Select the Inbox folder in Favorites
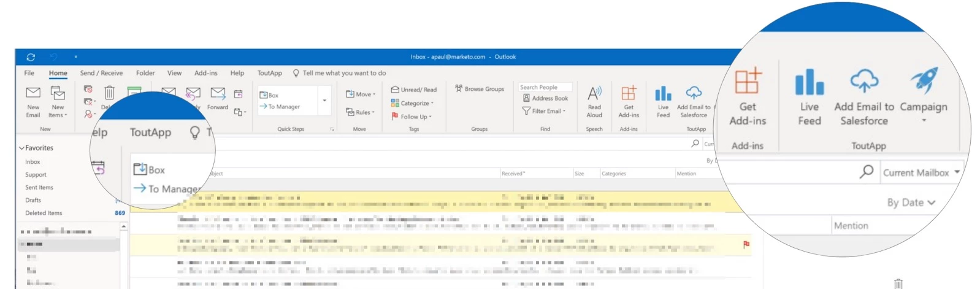980x289 pixels. click(33, 162)
